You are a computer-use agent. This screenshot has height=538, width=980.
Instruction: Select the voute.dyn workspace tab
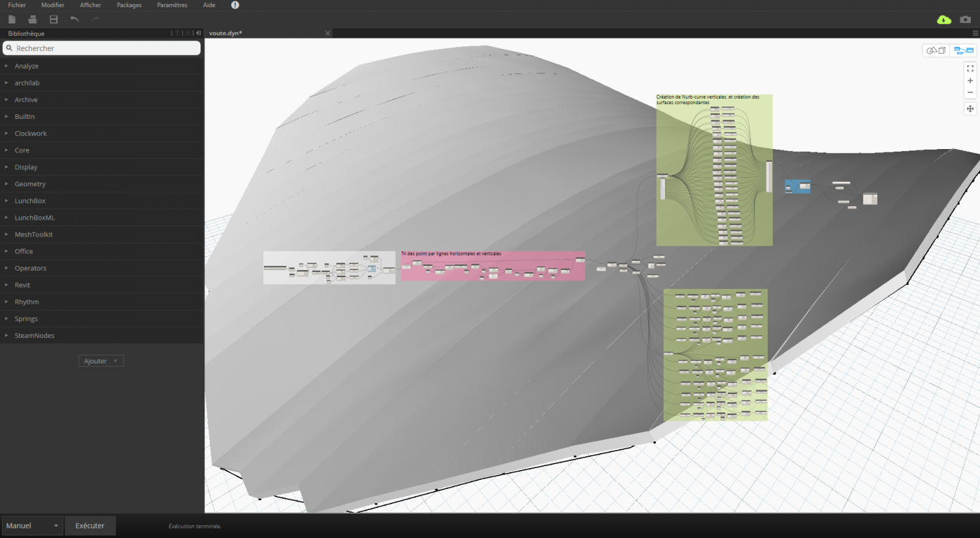click(226, 33)
